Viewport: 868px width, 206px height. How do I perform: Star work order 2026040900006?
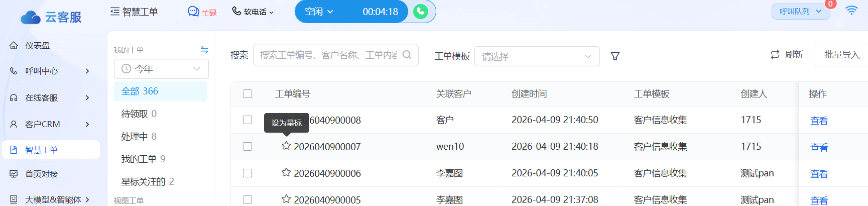[x=286, y=172]
